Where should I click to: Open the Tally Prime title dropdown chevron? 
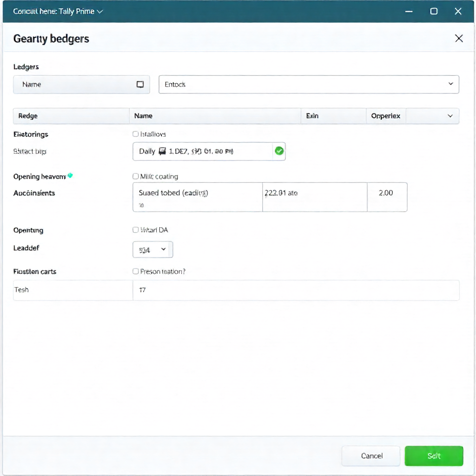click(100, 12)
